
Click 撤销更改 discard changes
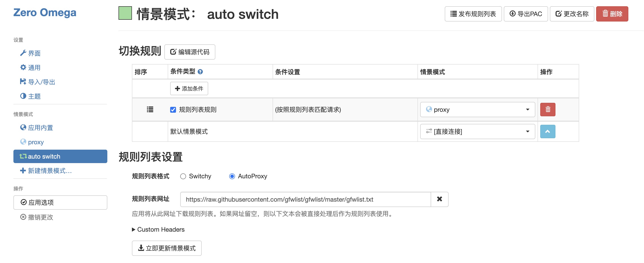[x=40, y=217]
